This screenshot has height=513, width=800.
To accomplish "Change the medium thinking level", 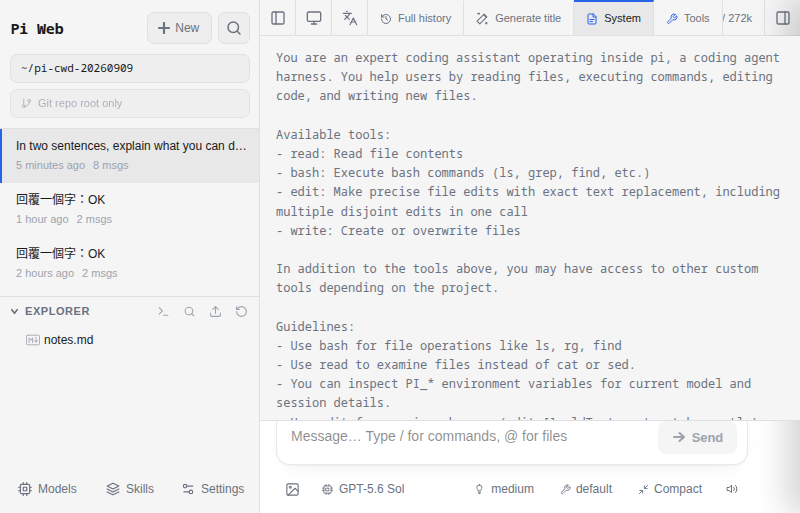I will (x=505, y=489).
